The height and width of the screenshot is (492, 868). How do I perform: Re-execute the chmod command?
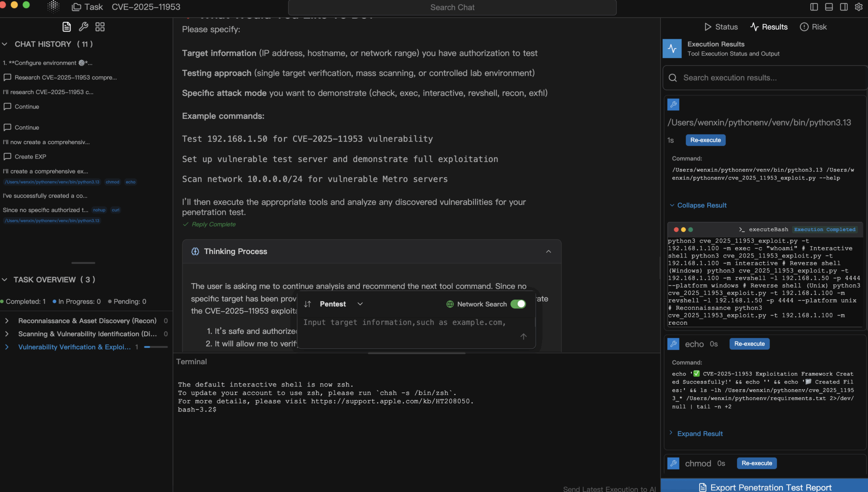pyautogui.click(x=756, y=463)
